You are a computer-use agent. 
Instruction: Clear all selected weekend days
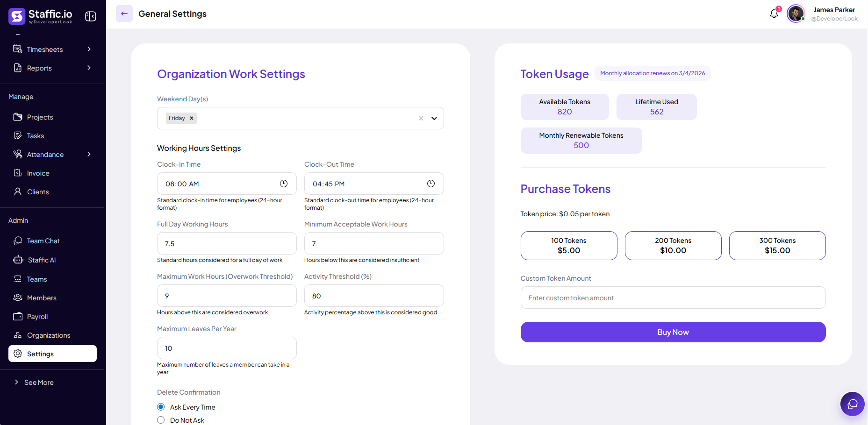point(421,118)
